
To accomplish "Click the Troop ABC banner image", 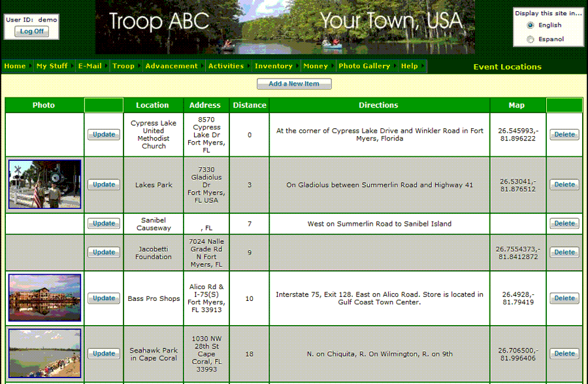I will click(x=285, y=27).
